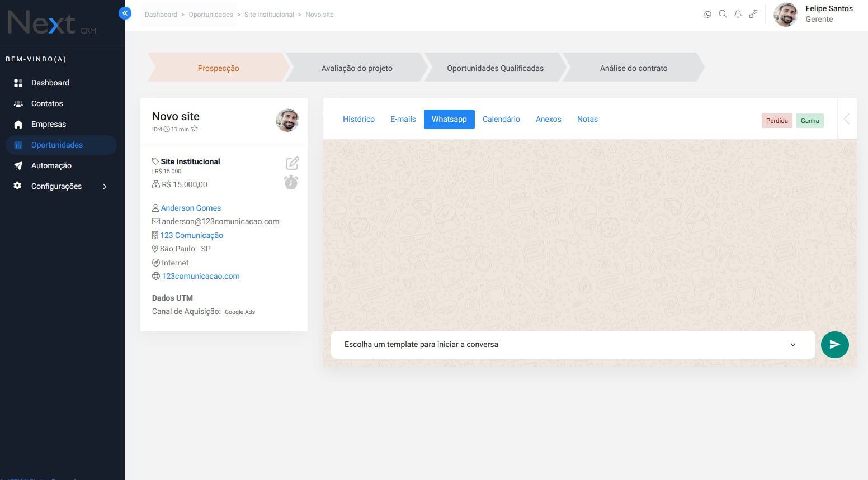The width and height of the screenshot is (868, 480).
Task: Switch to Histórico tab
Action: (358, 119)
